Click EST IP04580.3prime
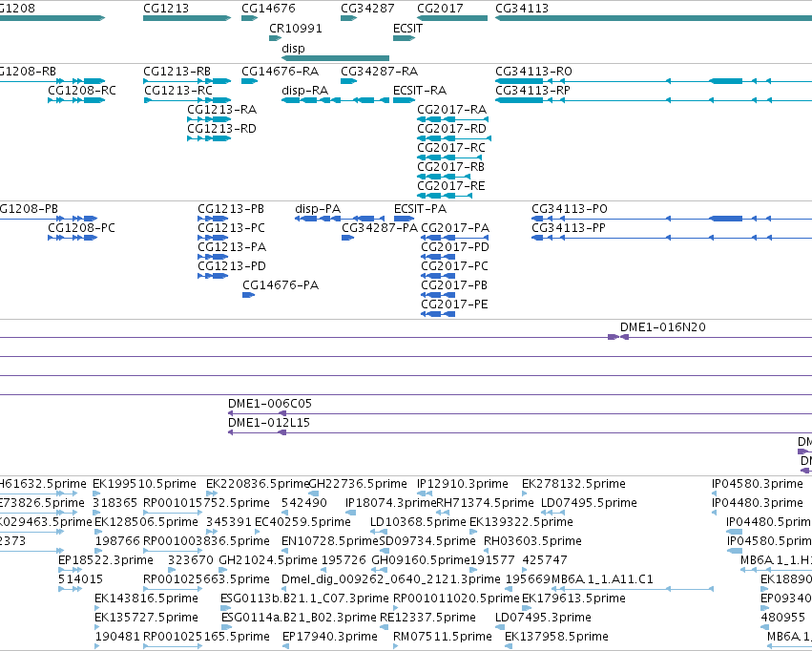The image size is (812, 651). (757, 484)
